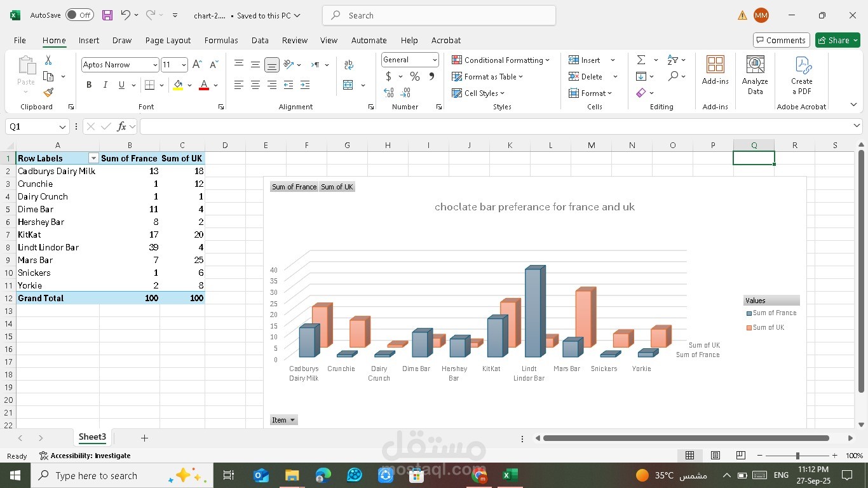Click the Orientation icon
This screenshot has width=868, height=488.
coord(288,65)
